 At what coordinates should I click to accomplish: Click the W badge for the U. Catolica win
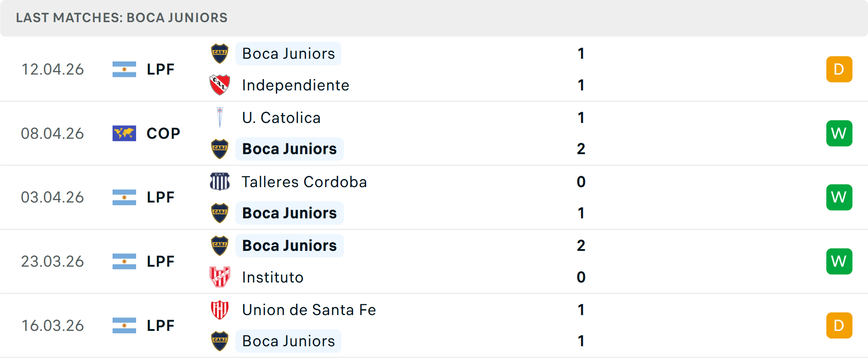pyautogui.click(x=839, y=133)
